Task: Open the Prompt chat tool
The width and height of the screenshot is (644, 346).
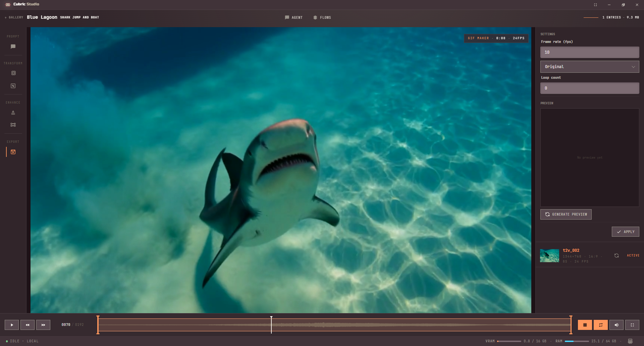Action: [x=13, y=47]
